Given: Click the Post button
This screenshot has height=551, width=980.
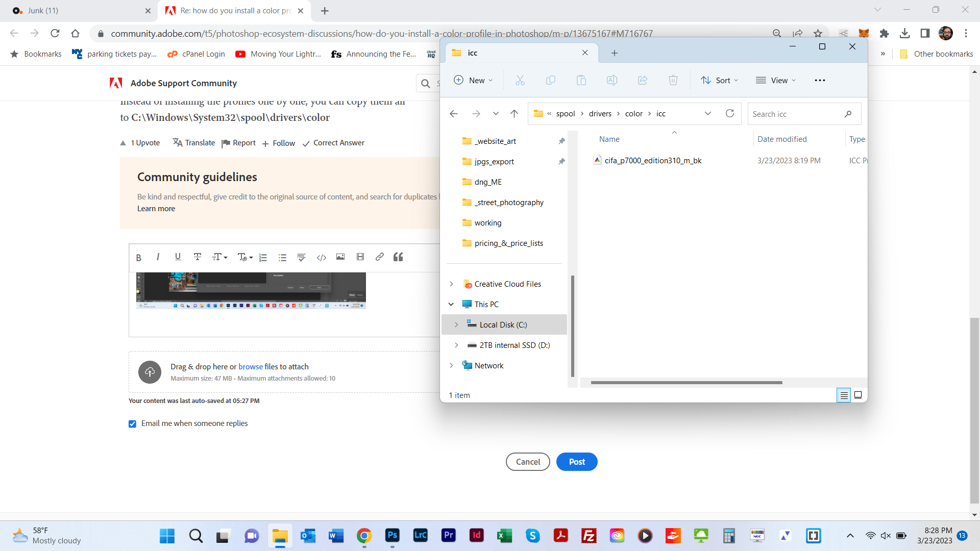Looking at the screenshot, I should pyautogui.click(x=577, y=462).
